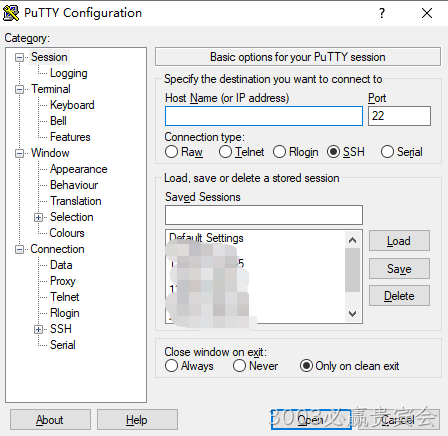Click the Saved Sessions name field
The height and width of the screenshot is (436, 448).
(x=264, y=215)
